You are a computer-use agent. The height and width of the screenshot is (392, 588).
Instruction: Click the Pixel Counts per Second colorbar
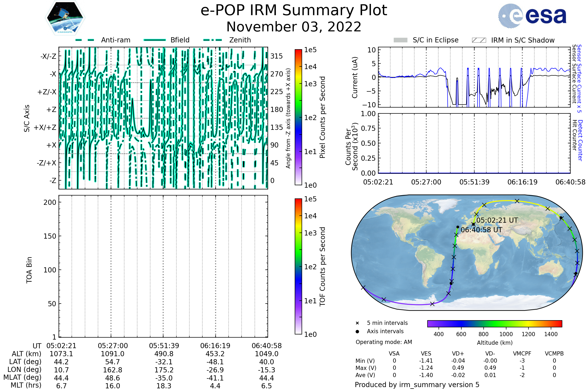tap(298, 117)
